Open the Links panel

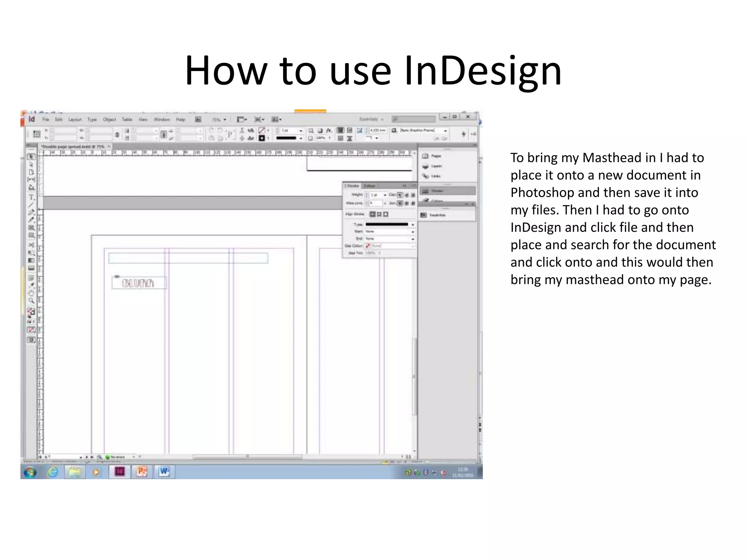(432, 176)
